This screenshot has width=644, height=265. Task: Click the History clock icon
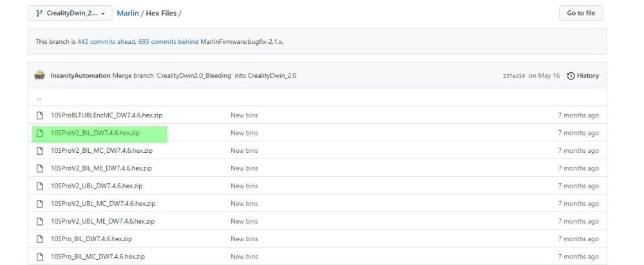click(x=571, y=75)
